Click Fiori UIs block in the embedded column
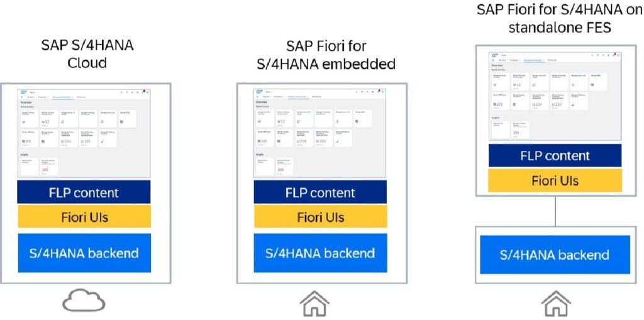This screenshot has height=320, width=644. click(x=320, y=217)
